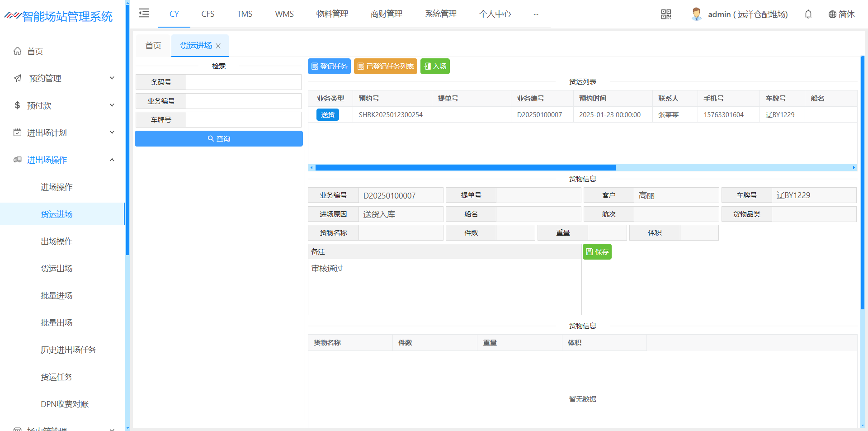Viewport: 868px width, 431px height.
Task: Collapse the sidebar with the hamburger icon
Action: 144,13
